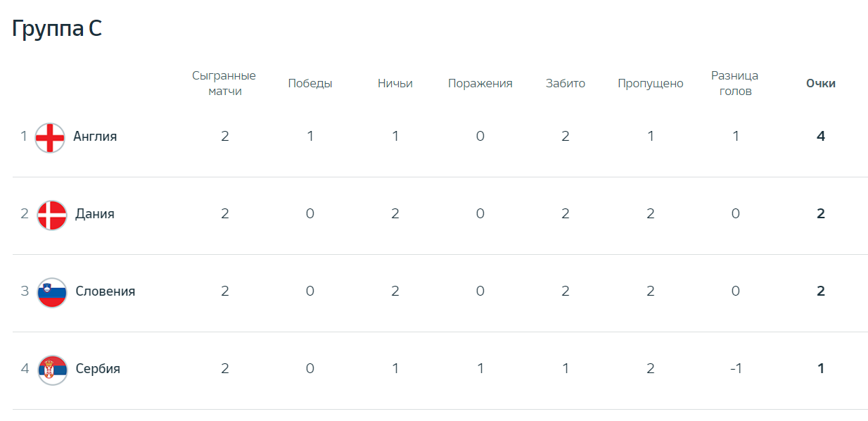This screenshot has width=868, height=421.
Task: Select the Пропущено column header
Action: click(651, 83)
